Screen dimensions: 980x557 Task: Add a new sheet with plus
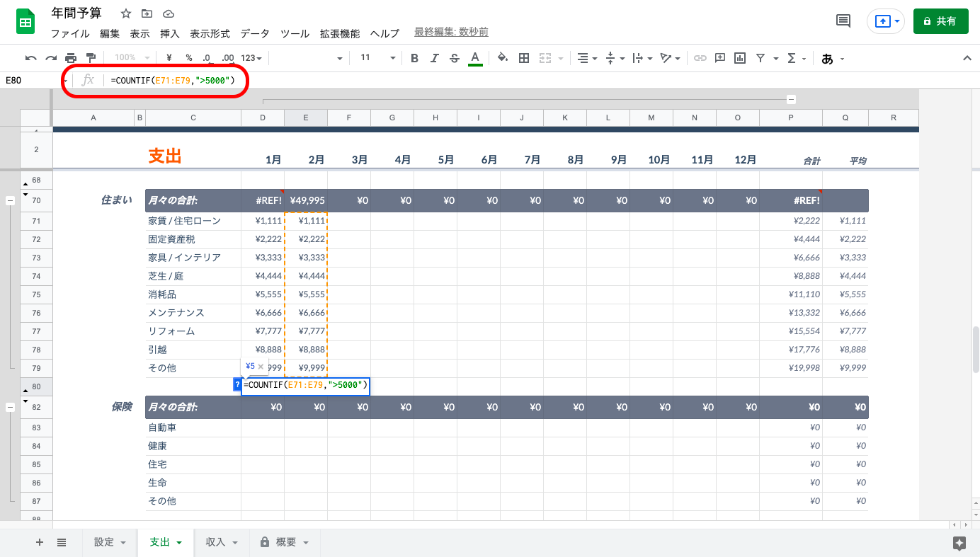[x=40, y=542]
